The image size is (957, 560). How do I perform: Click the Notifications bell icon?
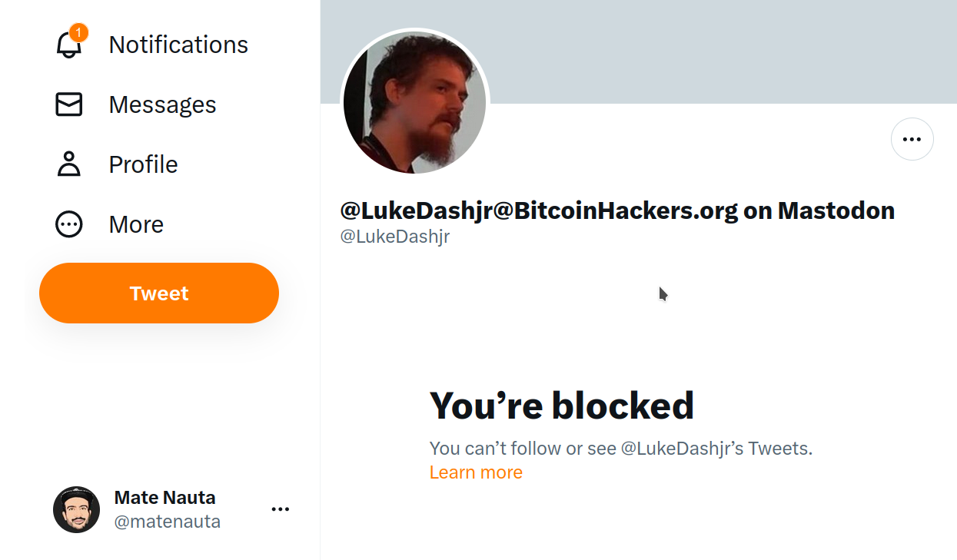pos(69,45)
